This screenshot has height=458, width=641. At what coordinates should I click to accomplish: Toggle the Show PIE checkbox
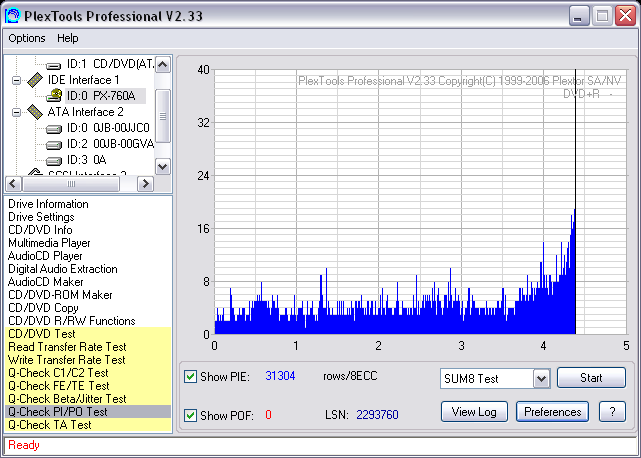pyautogui.click(x=190, y=376)
